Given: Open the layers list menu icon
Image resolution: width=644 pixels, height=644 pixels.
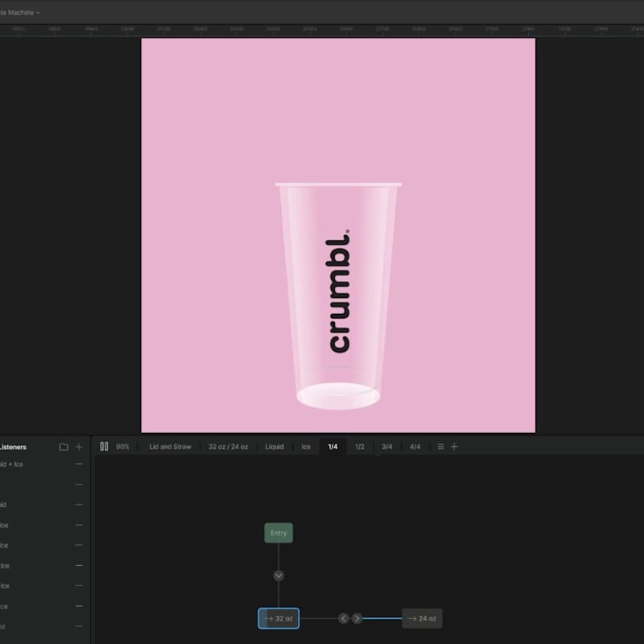Looking at the screenshot, I should [x=440, y=447].
